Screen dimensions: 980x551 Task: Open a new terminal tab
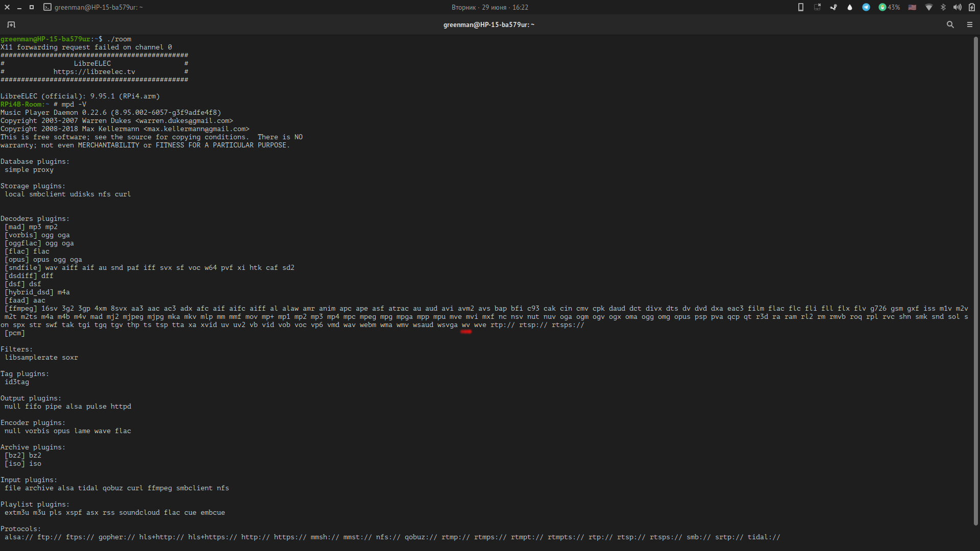pos(11,24)
